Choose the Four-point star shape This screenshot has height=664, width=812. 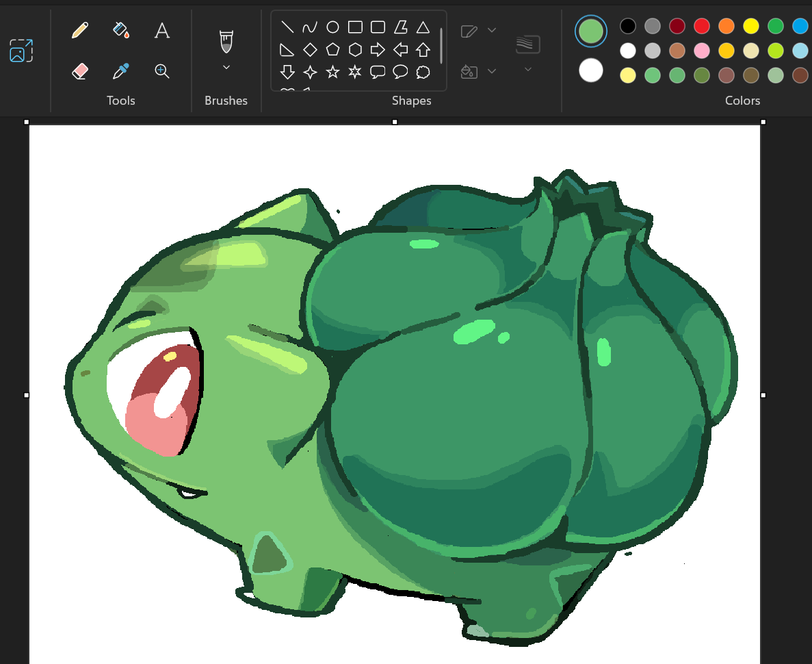point(310,72)
